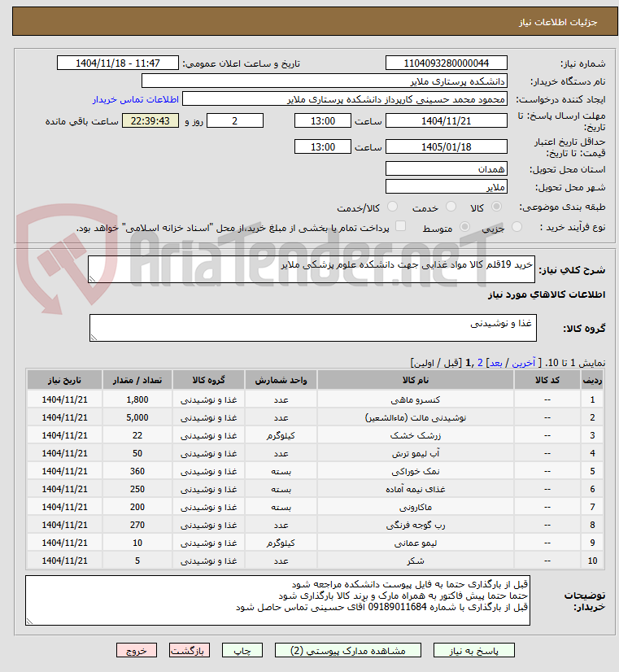Image resolution: width=619 pixels, height=672 pixels.
Task: Click quantity 1,800 in row 1
Action: (137, 399)
